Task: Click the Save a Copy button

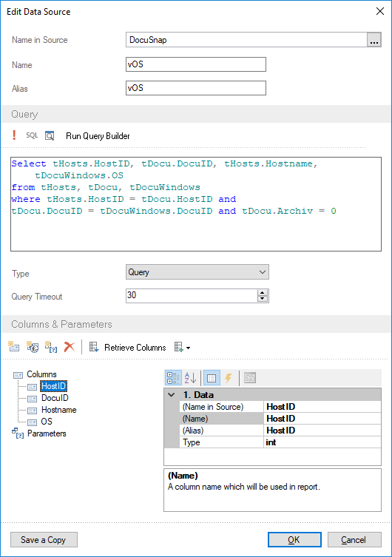Action: (x=44, y=540)
